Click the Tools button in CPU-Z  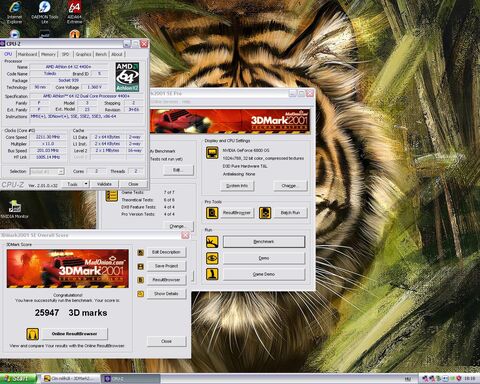(x=72, y=184)
